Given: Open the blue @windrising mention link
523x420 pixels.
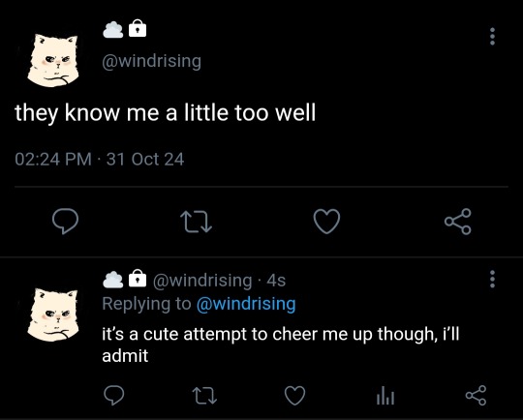Looking at the screenshot, I should [x=246, y=304].
